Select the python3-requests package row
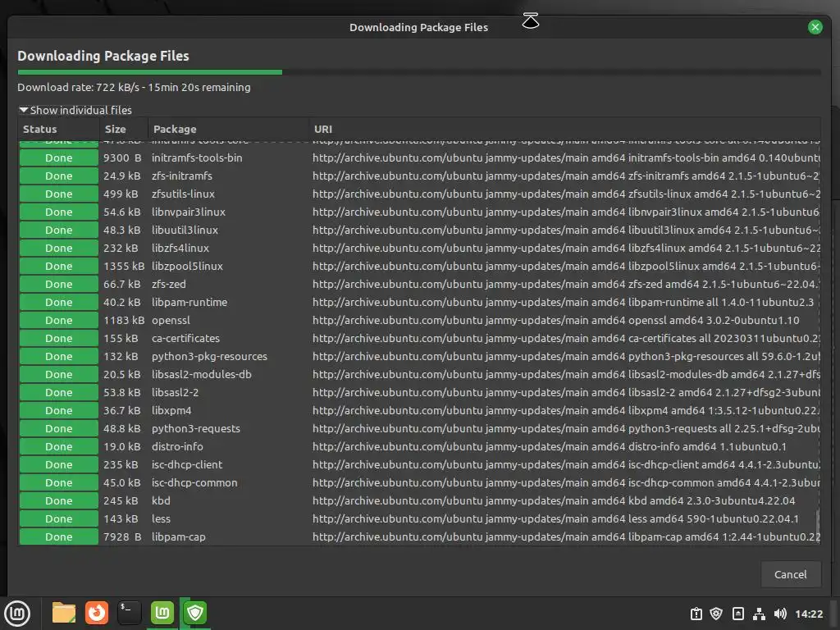The image size is (840, 630). [x=419, y=428]
